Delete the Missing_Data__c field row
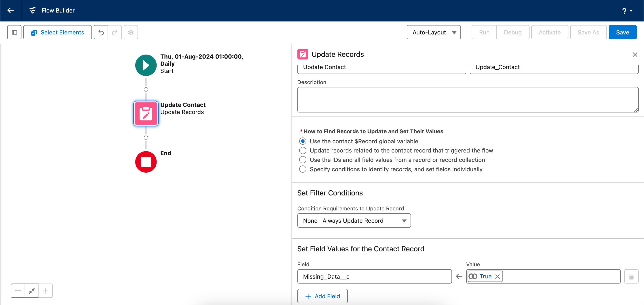 (x=631, y=277)
